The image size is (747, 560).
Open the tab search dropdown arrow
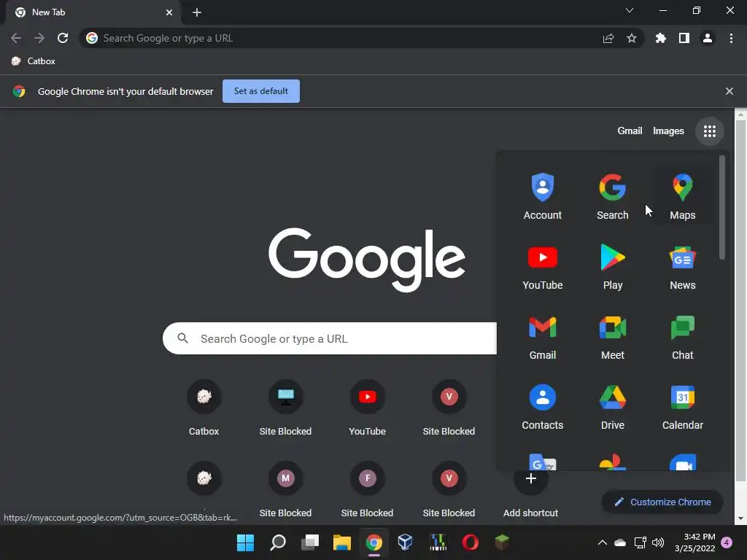click(629, 10)
